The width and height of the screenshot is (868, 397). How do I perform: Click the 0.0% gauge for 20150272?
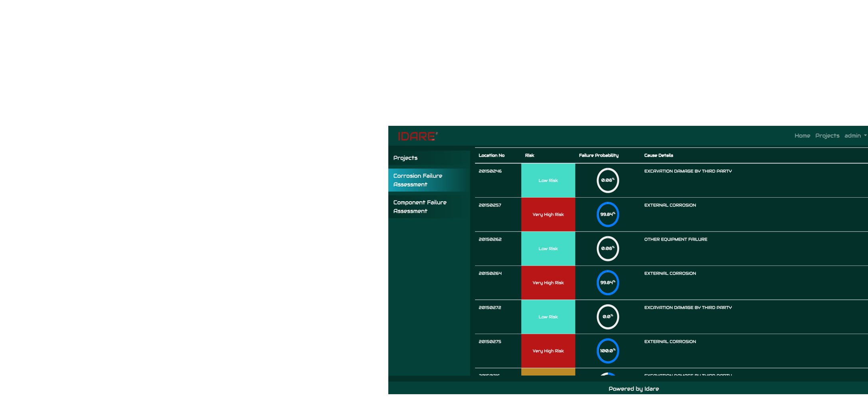(608, 317)
